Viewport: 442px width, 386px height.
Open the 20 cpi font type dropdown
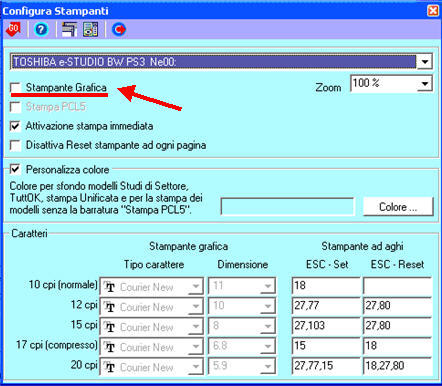[x=195, y=367]
